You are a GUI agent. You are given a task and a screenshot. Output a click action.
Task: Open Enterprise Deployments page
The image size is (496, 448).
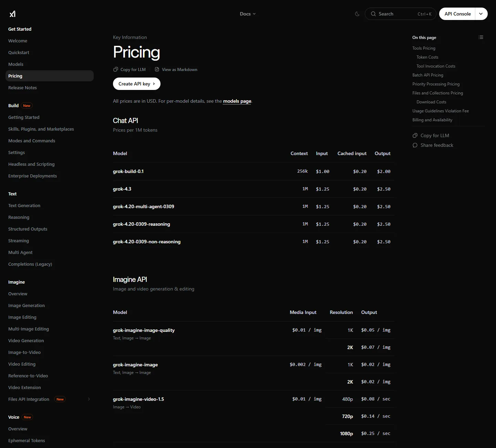[32, 176]
